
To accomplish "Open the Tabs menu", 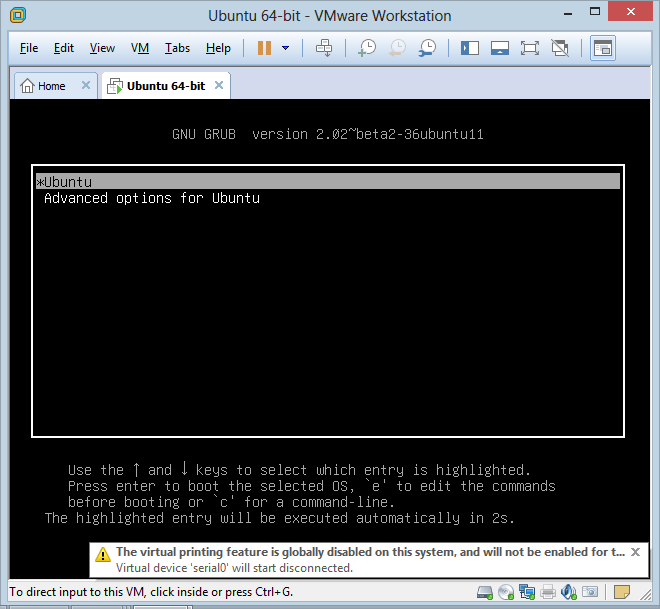I will [177, 48].
